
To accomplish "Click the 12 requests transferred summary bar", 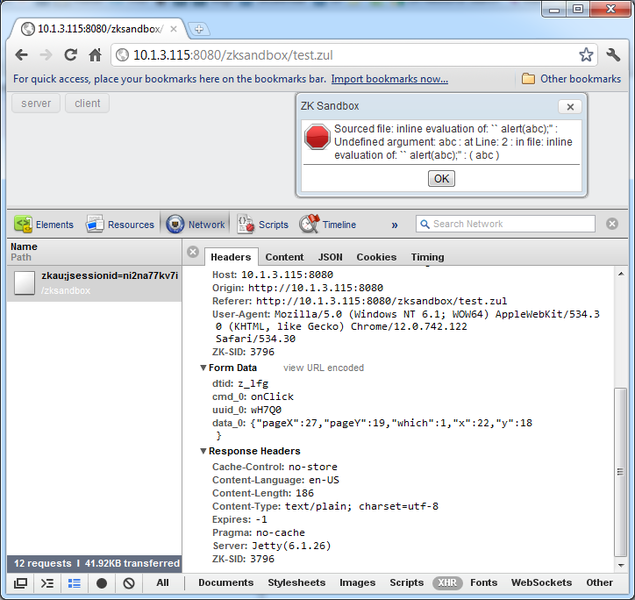I will point(94,563).
